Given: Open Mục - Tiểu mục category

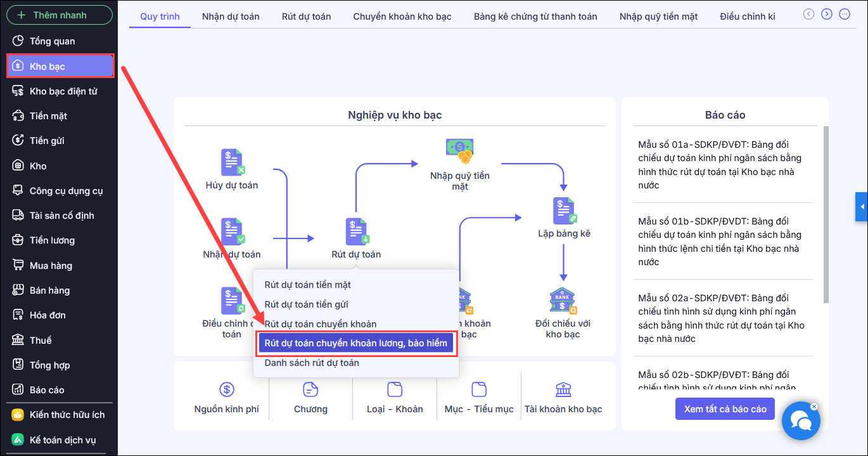Looking at the screenshot, I should click(x=479, y=398).
